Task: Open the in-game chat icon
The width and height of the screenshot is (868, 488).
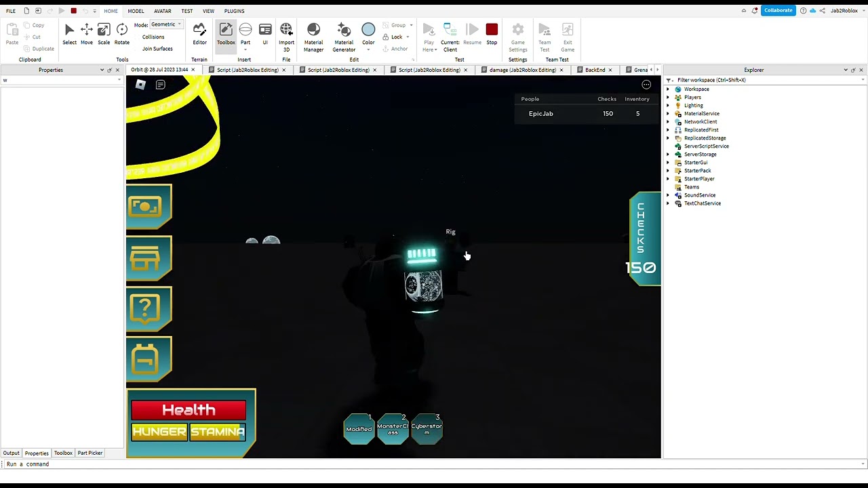Action: coord(161,85)
